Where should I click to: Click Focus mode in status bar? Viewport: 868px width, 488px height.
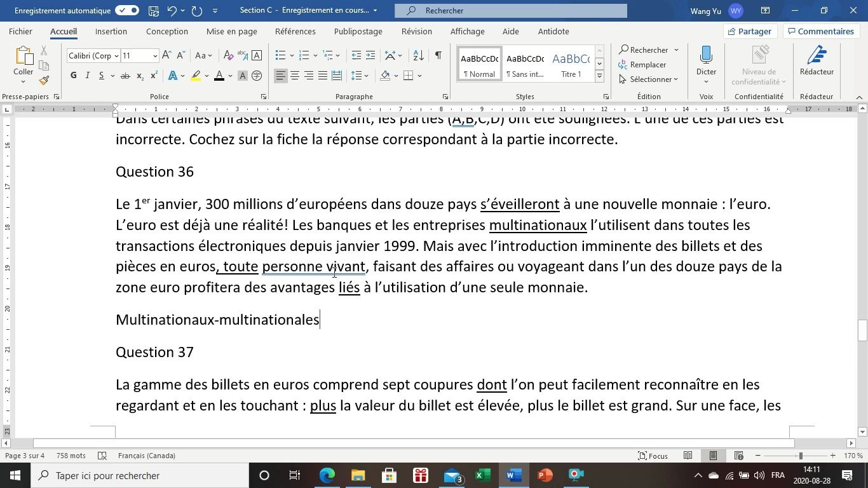653,456
